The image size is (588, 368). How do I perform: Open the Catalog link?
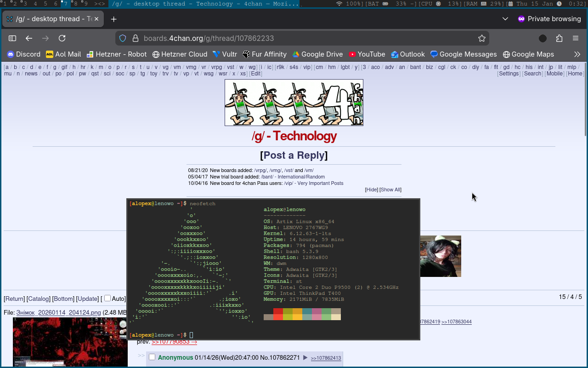coord(38,299)
